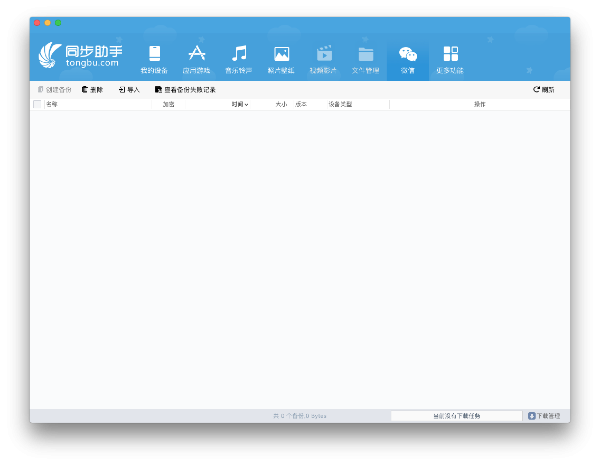Open the music note 音乐铃声 icon tab
The image size is (600, 465).
click(239, 59)
